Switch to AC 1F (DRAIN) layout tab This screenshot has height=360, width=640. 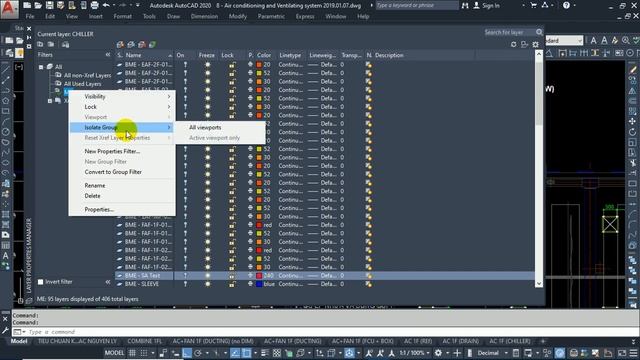(460, 341)
